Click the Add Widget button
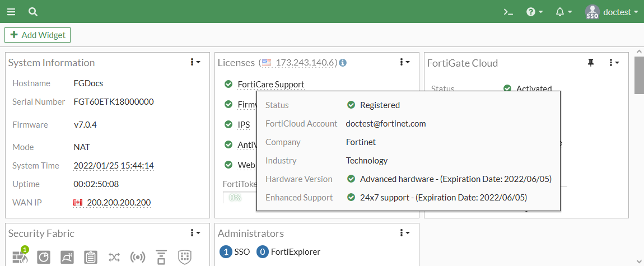Screen dimensions: 644x266 [x=38, y=35]
